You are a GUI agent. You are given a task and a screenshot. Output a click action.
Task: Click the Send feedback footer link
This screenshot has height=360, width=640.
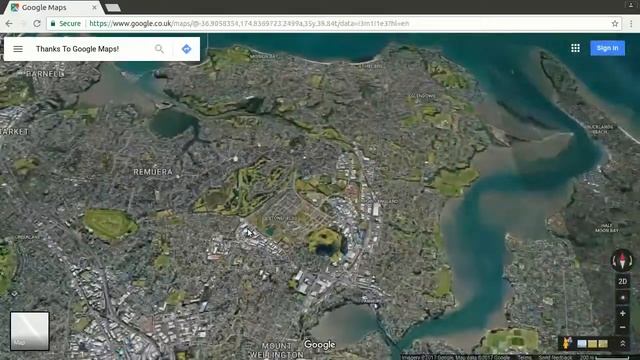(x=556, y=357)
